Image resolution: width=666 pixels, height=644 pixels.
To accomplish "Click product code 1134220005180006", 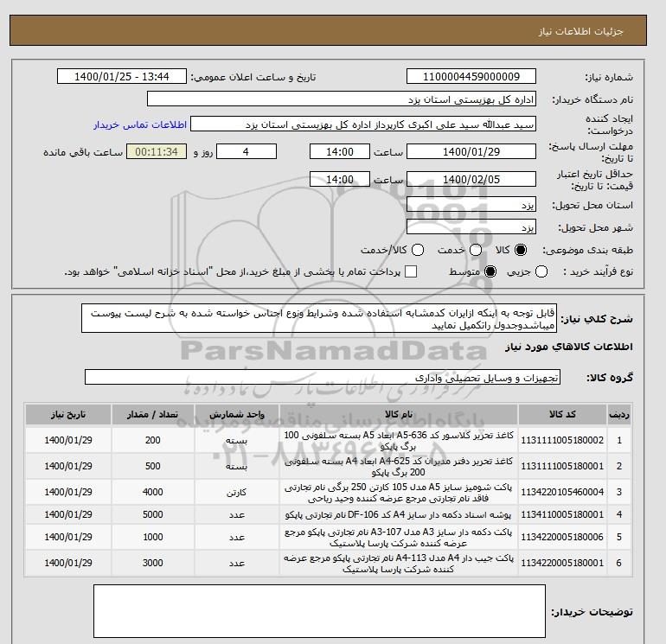I will point(562,537).
